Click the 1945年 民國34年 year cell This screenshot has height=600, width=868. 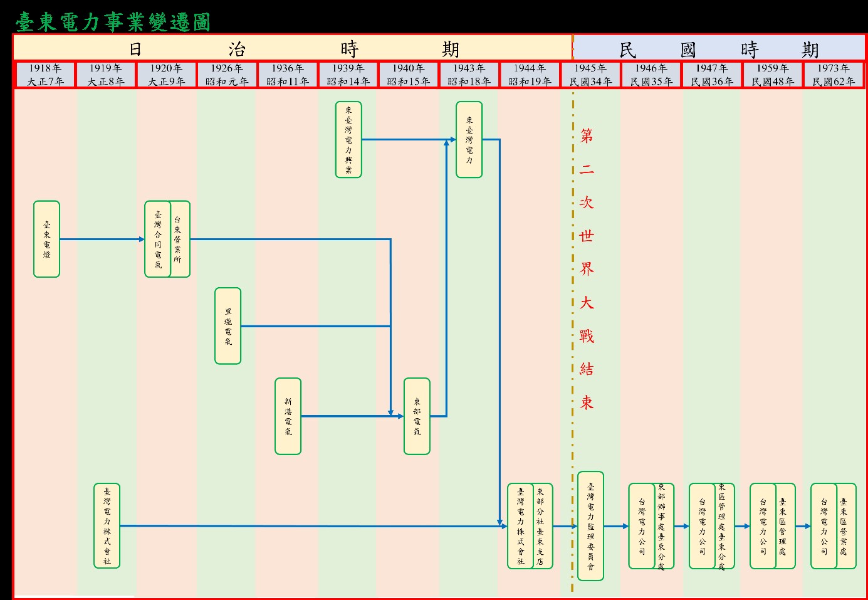click(x=590, y=75)
